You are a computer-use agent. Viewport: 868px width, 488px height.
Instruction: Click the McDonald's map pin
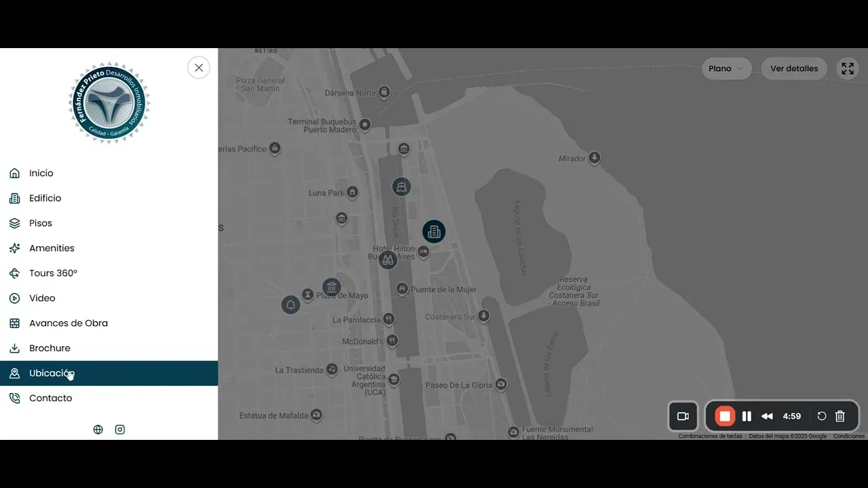click(x=391, y=341)
